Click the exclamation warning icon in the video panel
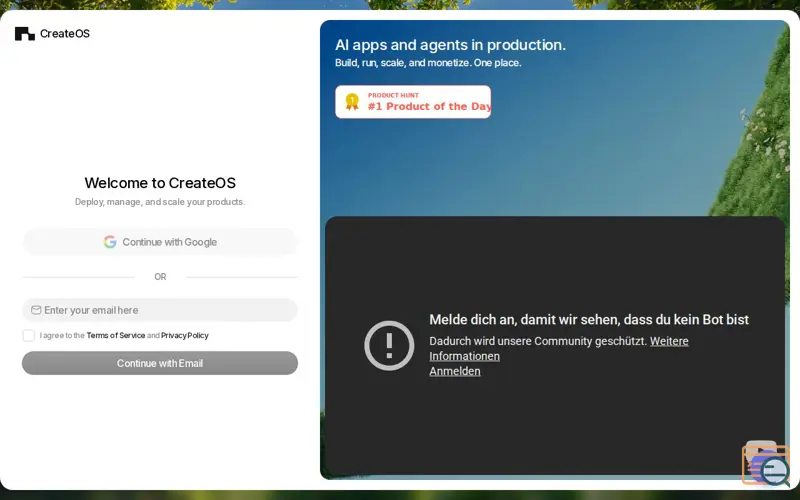The height and width of the screenshot is (500, 800). coord(389,345)
